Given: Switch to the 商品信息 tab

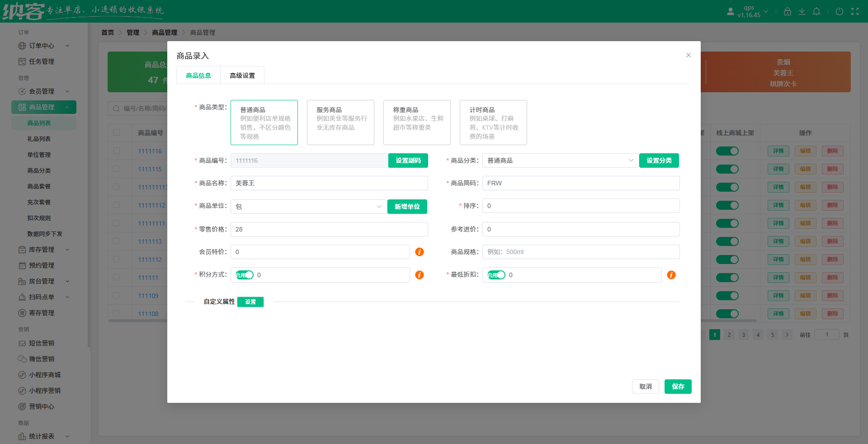Looking at the screenshot, I should pyautogui.click(x=198, y=76).
